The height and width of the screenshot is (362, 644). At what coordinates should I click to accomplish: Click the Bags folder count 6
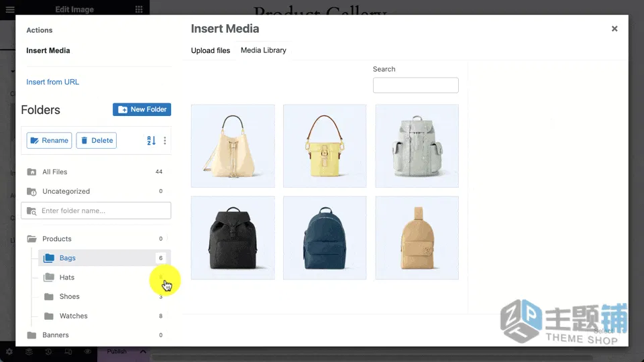coord(160,258)
